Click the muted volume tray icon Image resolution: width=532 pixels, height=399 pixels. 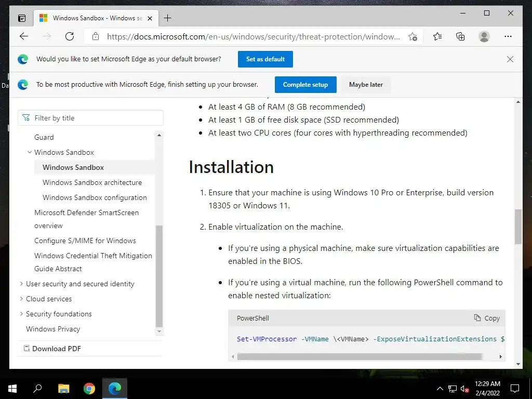coord(465,389)
